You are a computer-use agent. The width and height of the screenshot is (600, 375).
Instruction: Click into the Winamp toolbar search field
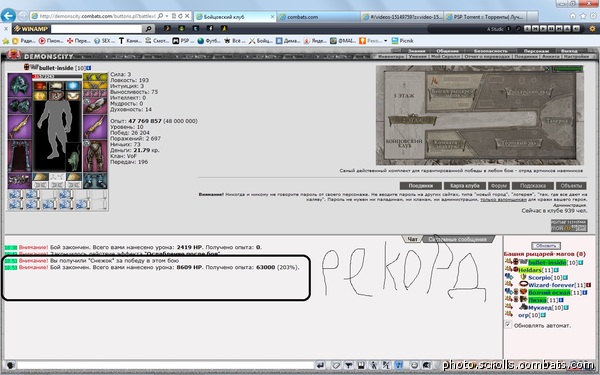[x=96, y=29]
